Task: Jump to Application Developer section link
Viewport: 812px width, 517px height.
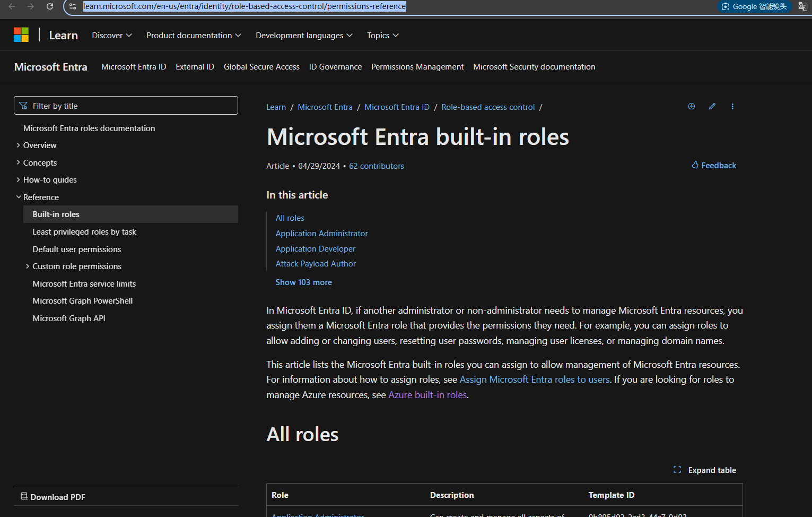Action: [316, 249]
